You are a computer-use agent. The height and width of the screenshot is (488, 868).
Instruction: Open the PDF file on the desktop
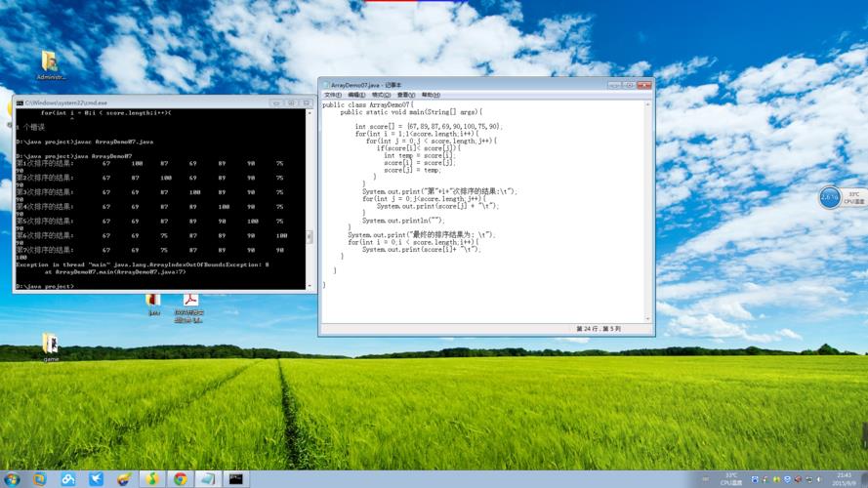click(x=188, y=301)
